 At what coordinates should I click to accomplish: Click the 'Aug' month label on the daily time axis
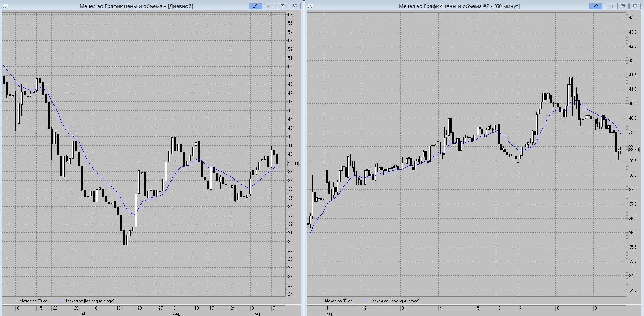pyautogui.click(x=177, y=314)
